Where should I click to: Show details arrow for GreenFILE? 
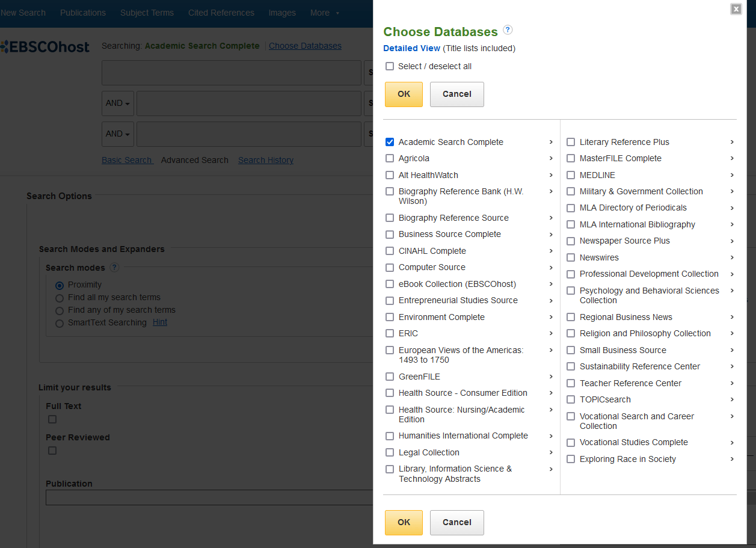(x=551, y=377)
